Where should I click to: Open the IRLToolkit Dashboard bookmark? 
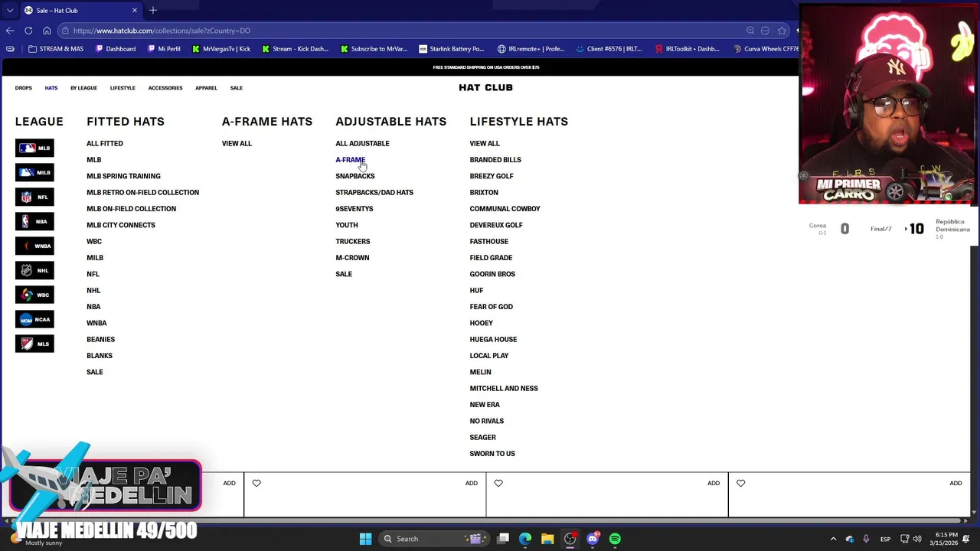[x=687, y=49]
